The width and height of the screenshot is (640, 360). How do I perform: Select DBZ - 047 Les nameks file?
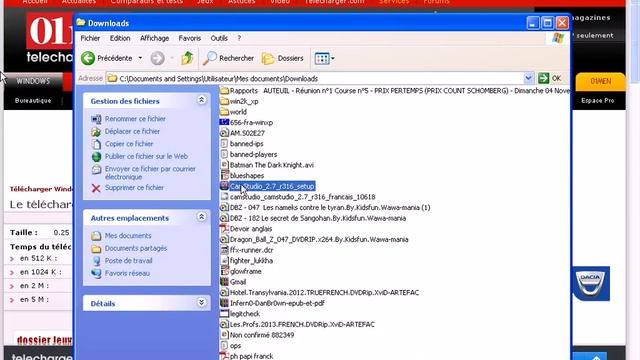point(325,207)
